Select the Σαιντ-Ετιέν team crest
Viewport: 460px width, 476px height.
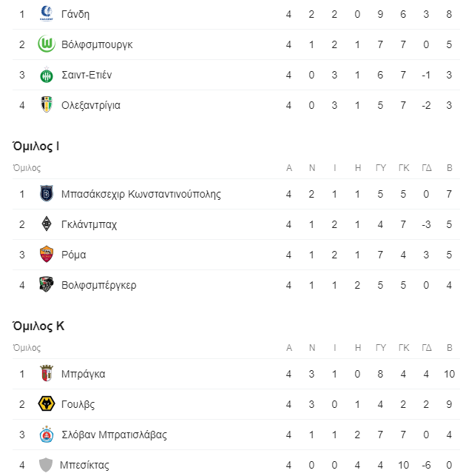point(47,75)
